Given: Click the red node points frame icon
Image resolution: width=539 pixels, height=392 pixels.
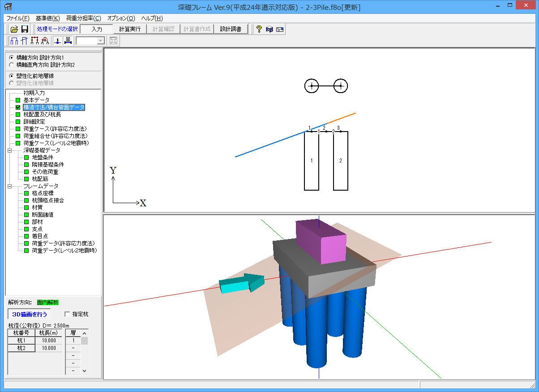Looking at the screenshot, I should (x=34, y=41).
